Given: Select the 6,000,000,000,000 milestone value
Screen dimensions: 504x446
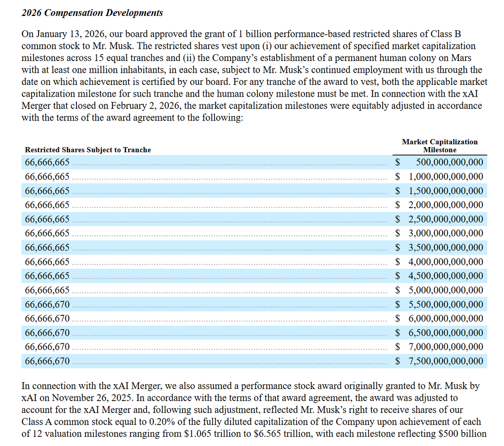Looking at the screenshot, I should click(446, 318).
